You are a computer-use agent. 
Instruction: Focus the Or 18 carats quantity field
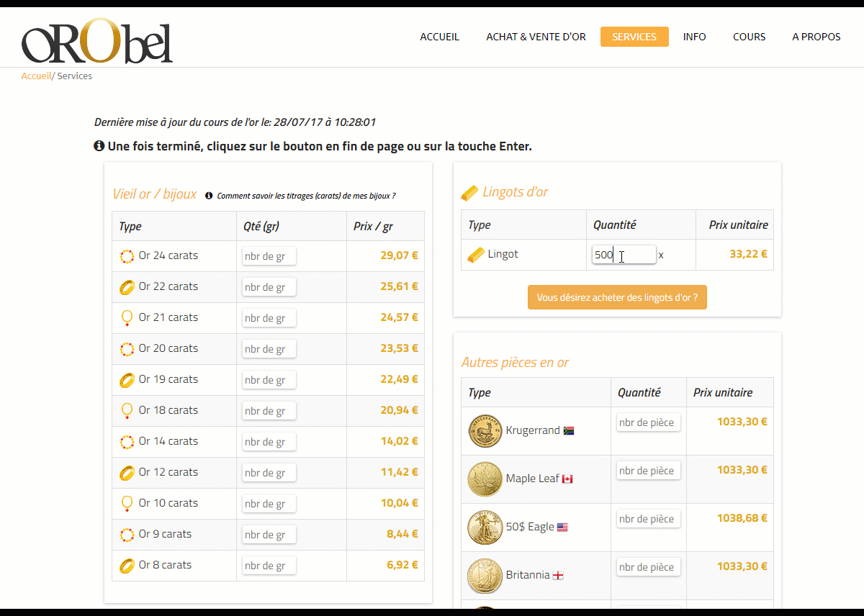[269, 411]
